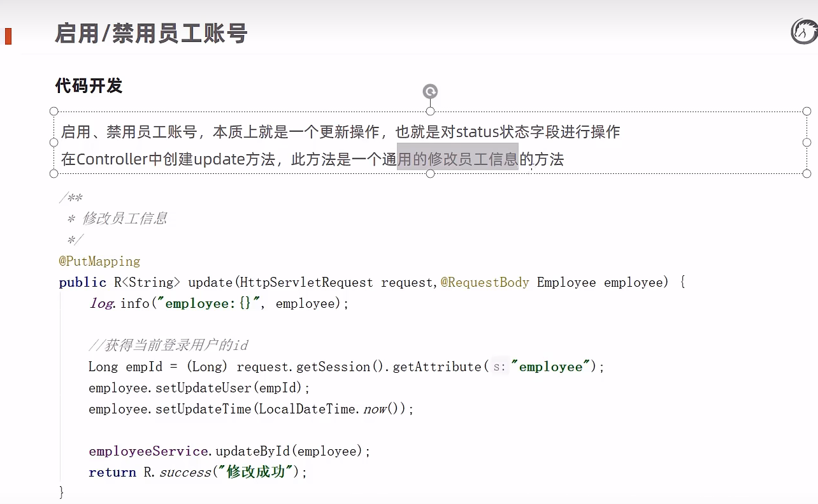Click HttpServletRequest in the method signature

[x=306, y=282]
